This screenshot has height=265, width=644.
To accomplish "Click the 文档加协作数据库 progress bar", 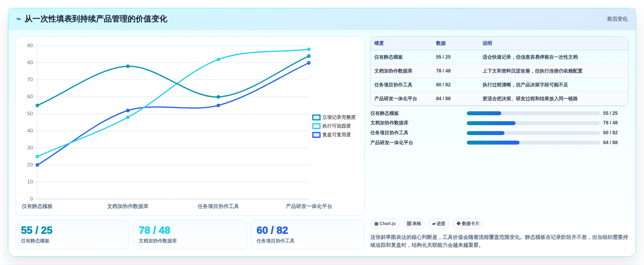I will click(533, 123).
